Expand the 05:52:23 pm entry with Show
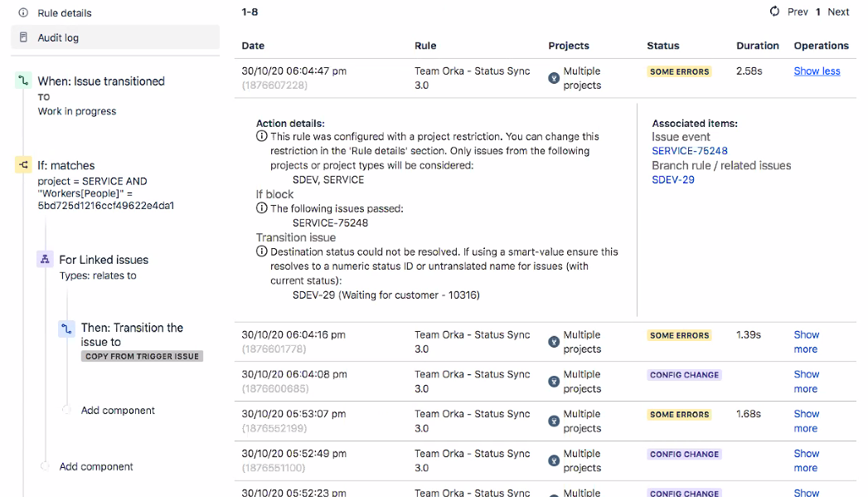Screen dimensions: 868x497 [806, 492]
